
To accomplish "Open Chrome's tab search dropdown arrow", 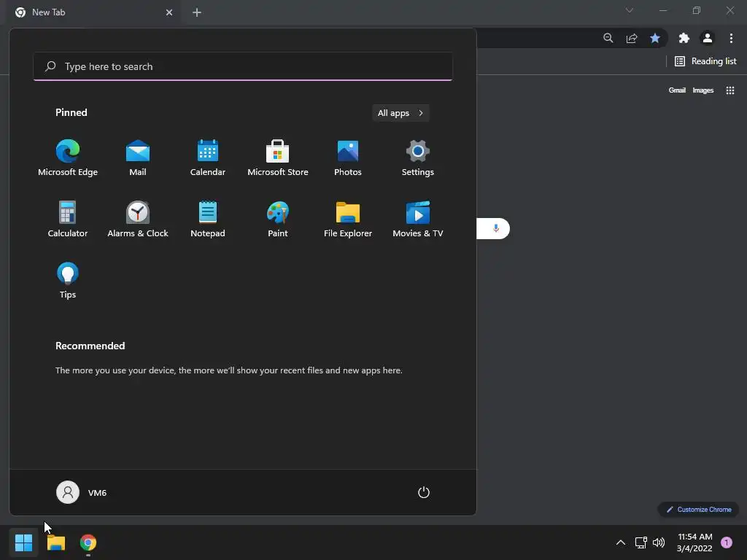I will coord(630,10).
